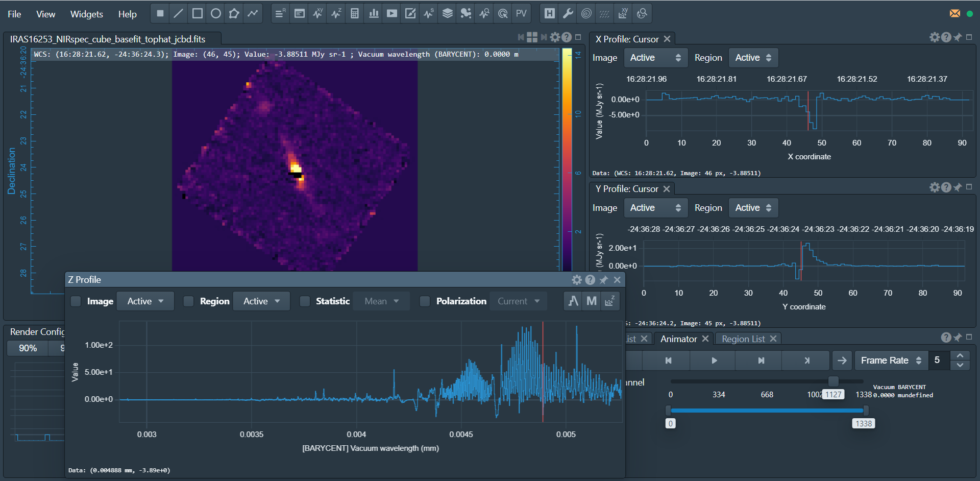This screenshot has height=481, width=980.
Task: Open the Polarization Current dropdown
Action: tap(519, 301)
